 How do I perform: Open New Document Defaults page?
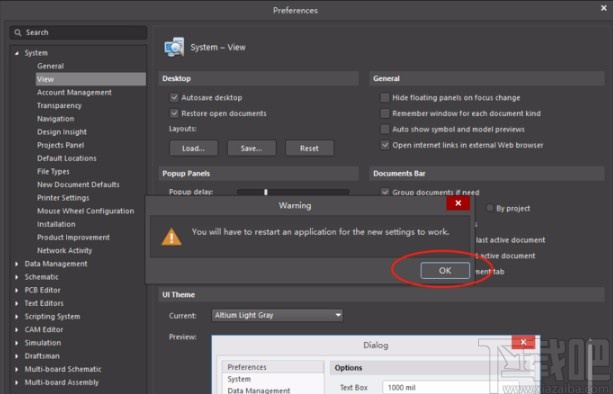coord(78,184)
